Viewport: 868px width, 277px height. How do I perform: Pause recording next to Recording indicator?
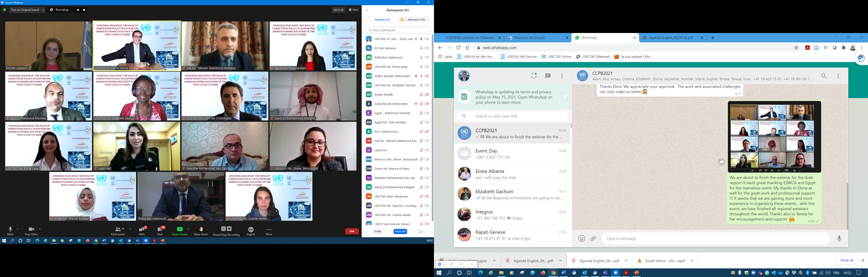click(x=78, y=10)
